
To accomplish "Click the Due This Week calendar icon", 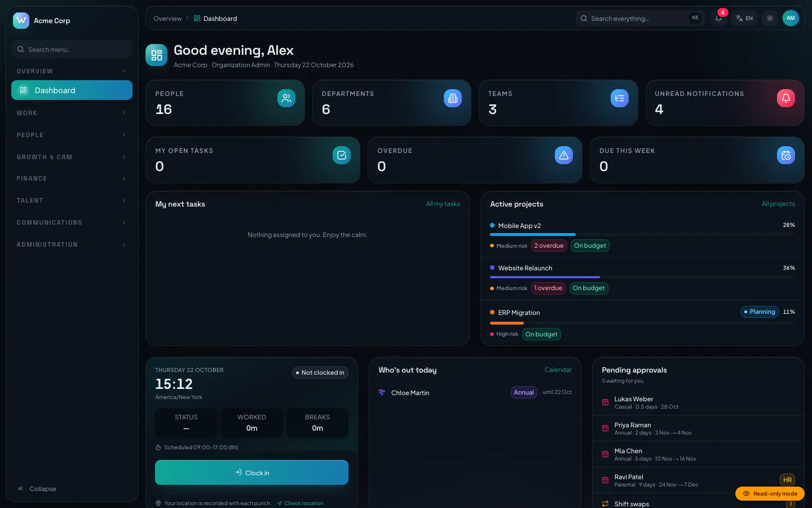I will click(786, 155).
